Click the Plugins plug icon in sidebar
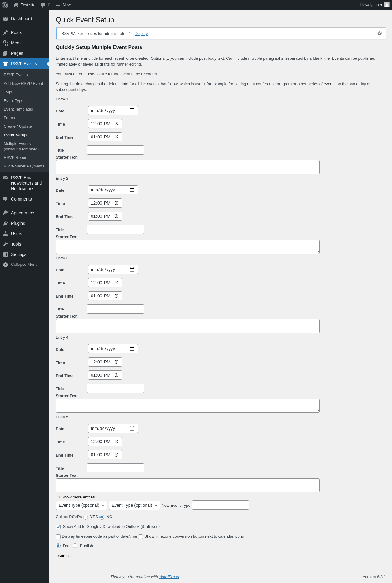Image resolution: width=392 pixels, height=583 pixels. 6,223
